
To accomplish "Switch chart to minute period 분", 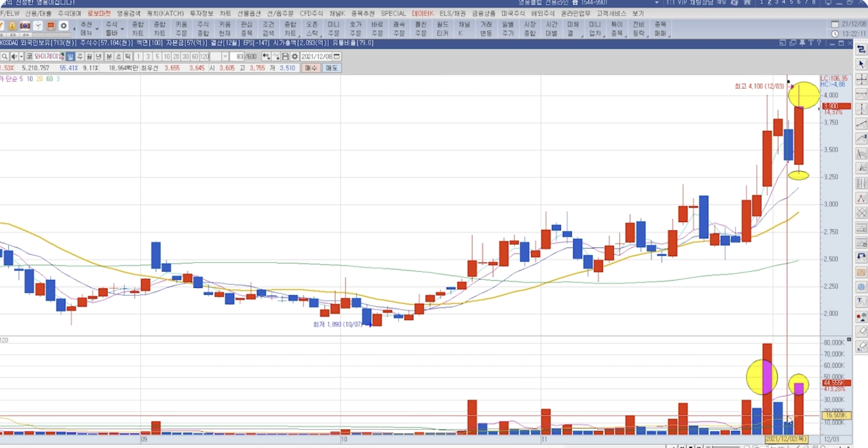I will (x=109, y=57).
